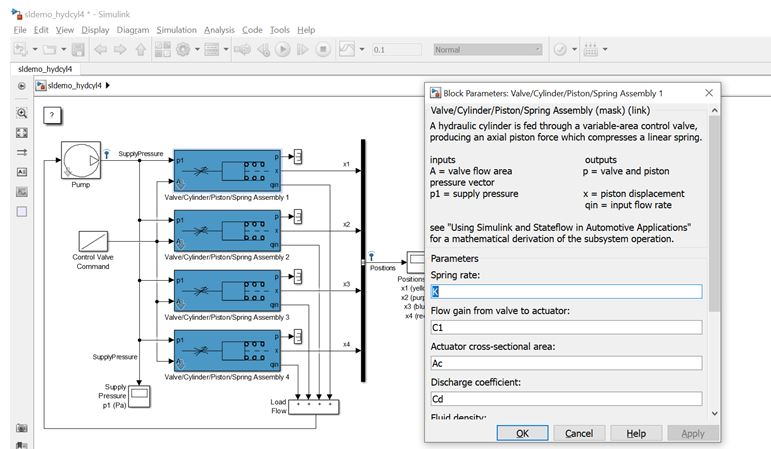Click the Step Back simulation button
Image resolution: width=771 pixels, height=449 pixels.
pyautogui.click(x=264, y=49)
